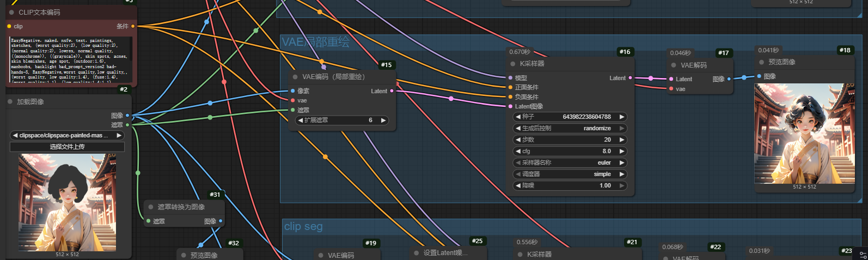Click the 遮罩转换为图像 node collapse dot

151,207
